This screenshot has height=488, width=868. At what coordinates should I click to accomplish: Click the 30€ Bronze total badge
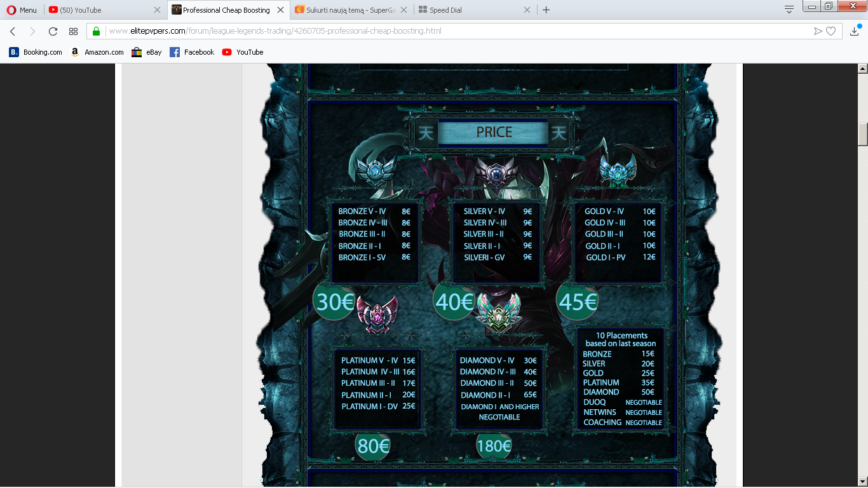coord(334,302)
